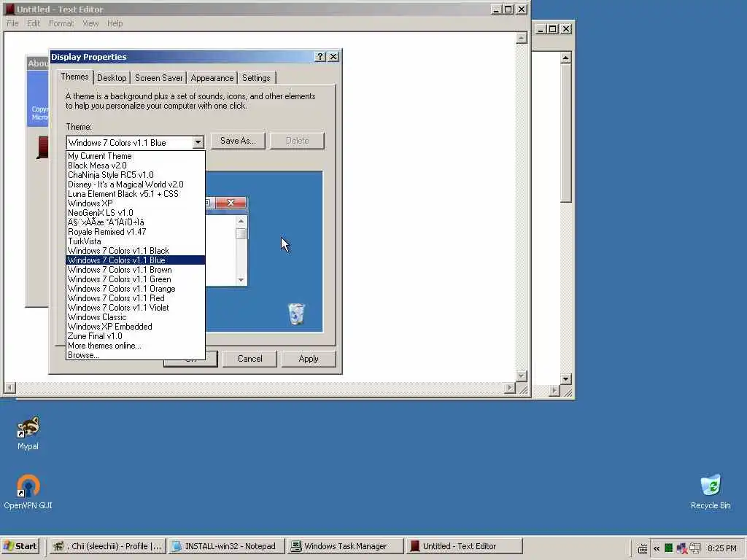Switch to the Appearance tab

click(x=212, y=78)
